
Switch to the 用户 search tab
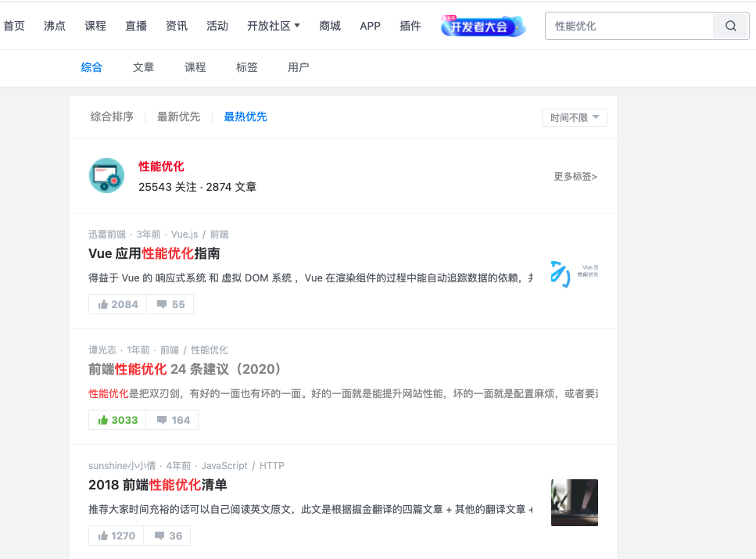tap(298, 67)
